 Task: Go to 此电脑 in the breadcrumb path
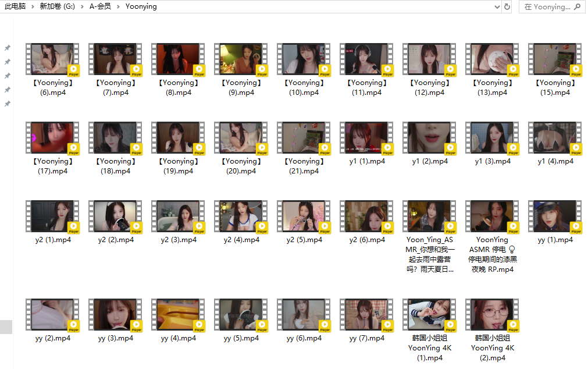coord(15,7)
